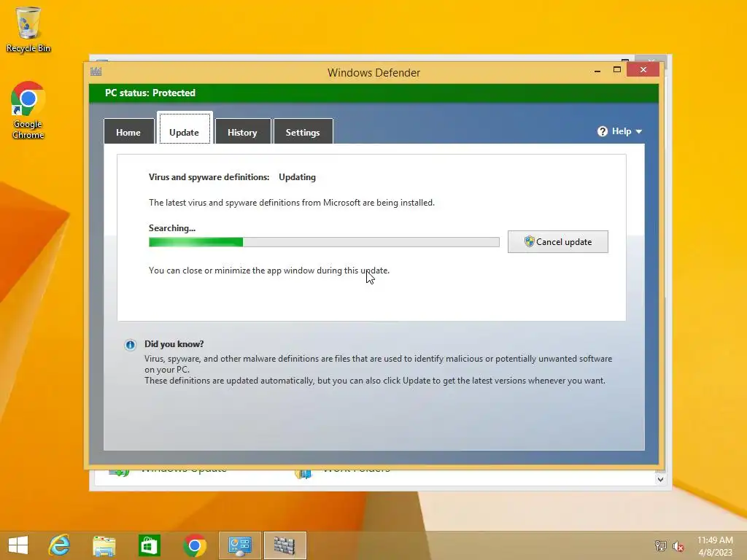Viewport: 747px width, 560px height.
Task: Open the Windows Start button
Action: 18,545
